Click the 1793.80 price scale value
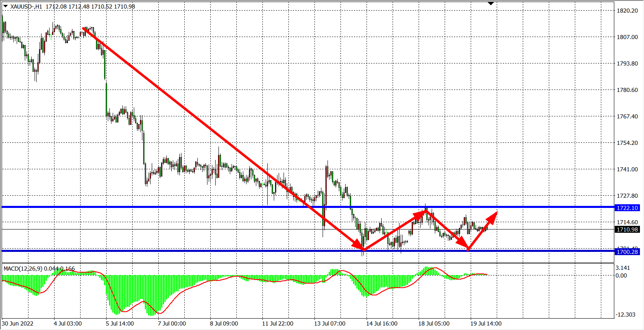The height and width of the screenshot is (330, 644). (x=627, y=63)
